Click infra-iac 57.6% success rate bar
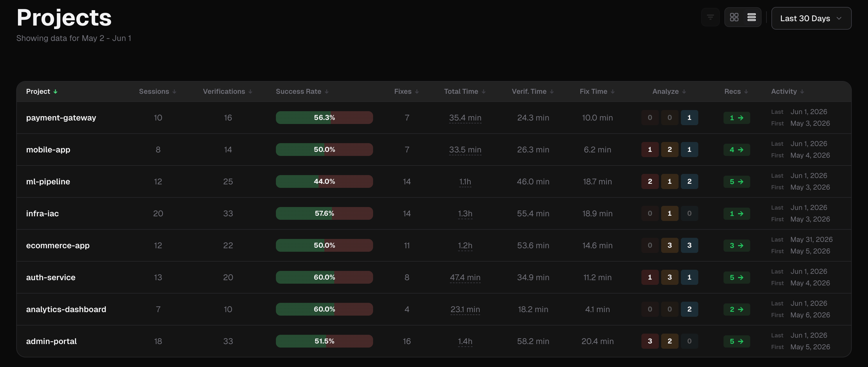 coord(324,213)
